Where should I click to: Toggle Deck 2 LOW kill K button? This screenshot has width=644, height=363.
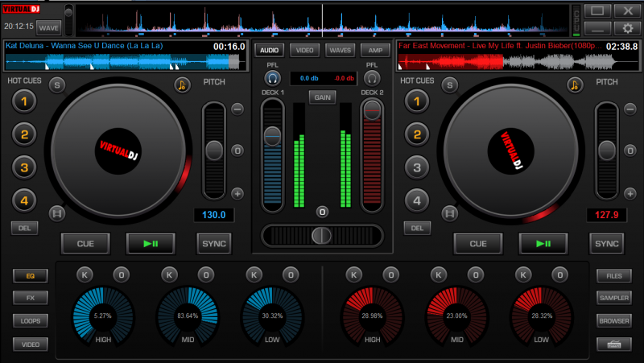tap(523, 274)
